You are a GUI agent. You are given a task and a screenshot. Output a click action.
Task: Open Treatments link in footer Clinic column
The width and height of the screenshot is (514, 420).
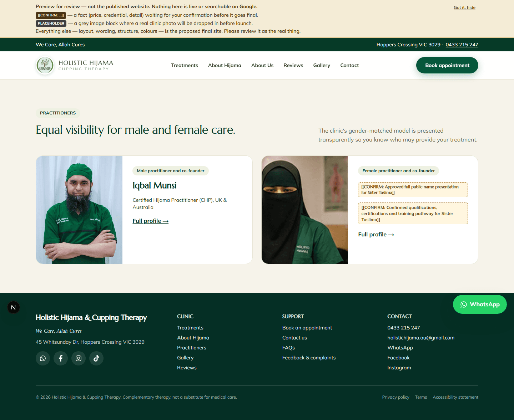click(x=190, y=328)
